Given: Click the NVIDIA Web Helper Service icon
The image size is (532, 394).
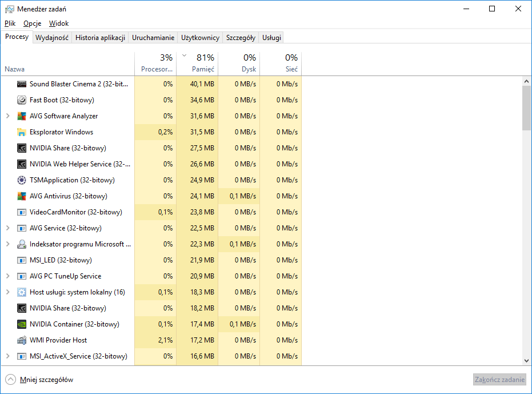Looking at the screenshot, I should [22, 164].
